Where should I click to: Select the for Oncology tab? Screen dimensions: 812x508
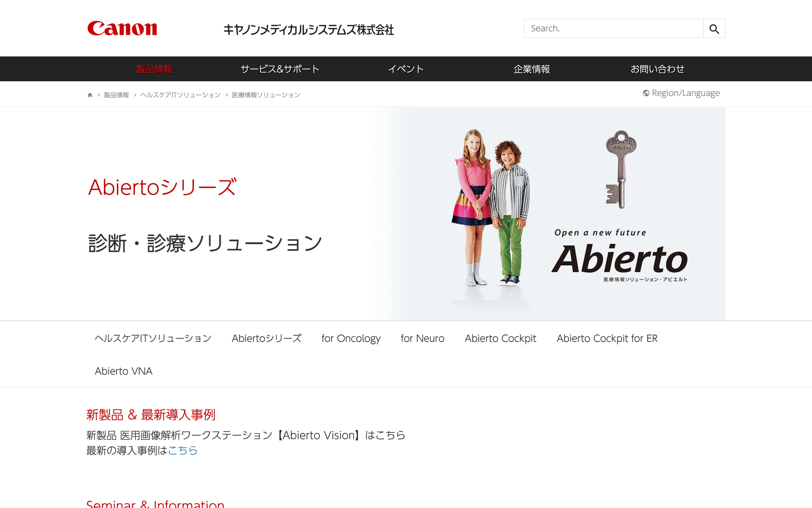(x=351, y=338)
